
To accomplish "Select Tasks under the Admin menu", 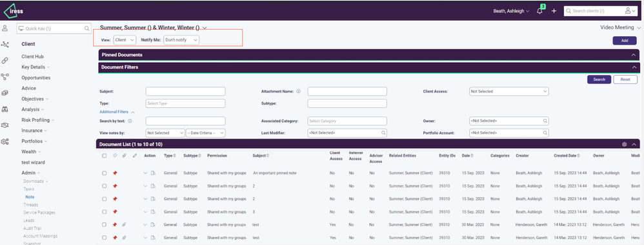I will click(29, 189).
